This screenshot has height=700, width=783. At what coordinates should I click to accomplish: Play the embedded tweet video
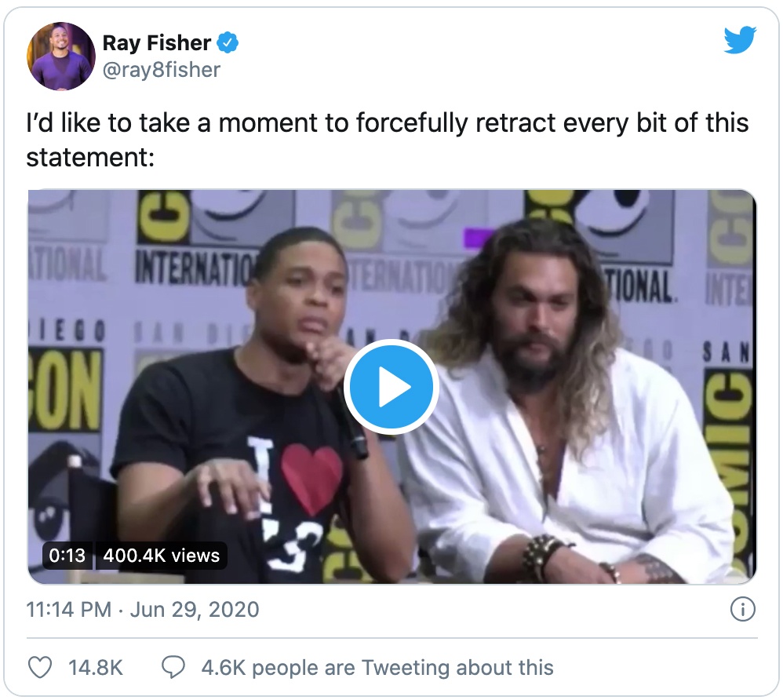(x=391, y=386)
